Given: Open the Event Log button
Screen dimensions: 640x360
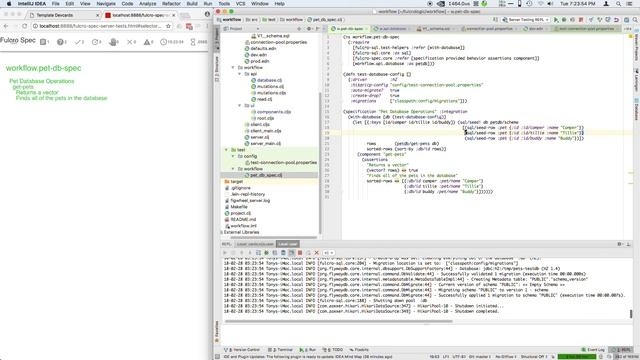Looking at the screenshot, I should coord(593,350).
